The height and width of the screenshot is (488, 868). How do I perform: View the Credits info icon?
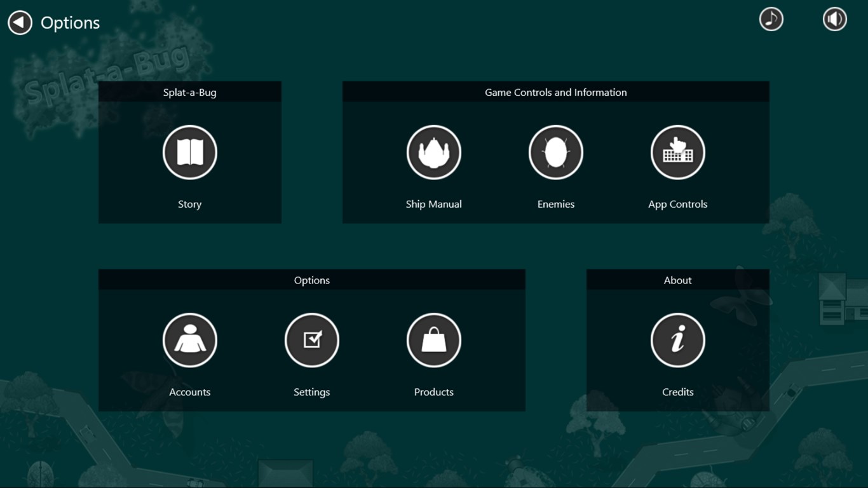coord(678,341)
